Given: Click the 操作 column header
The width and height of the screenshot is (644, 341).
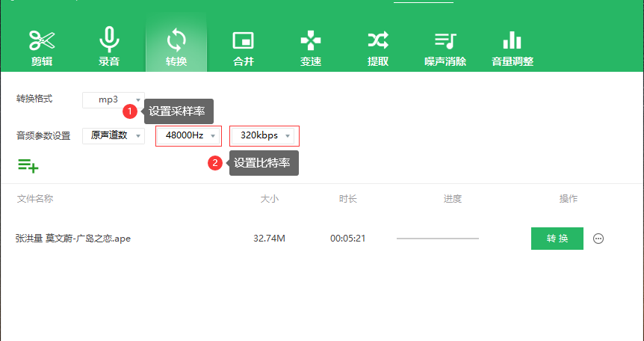Looking at the screenshot, I should (569, 199).
